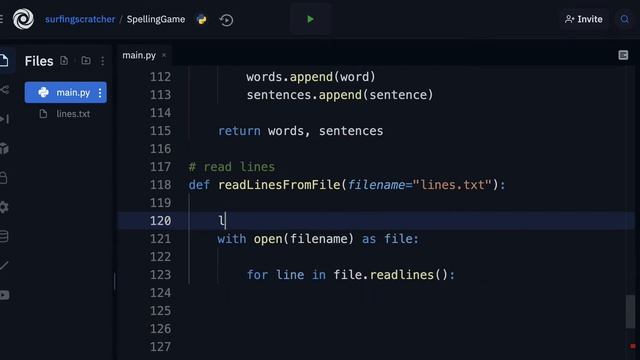This screenshot has height=360, width=640.
Task: Toggle the editor layout panel icon
Action: click(623, 55)
